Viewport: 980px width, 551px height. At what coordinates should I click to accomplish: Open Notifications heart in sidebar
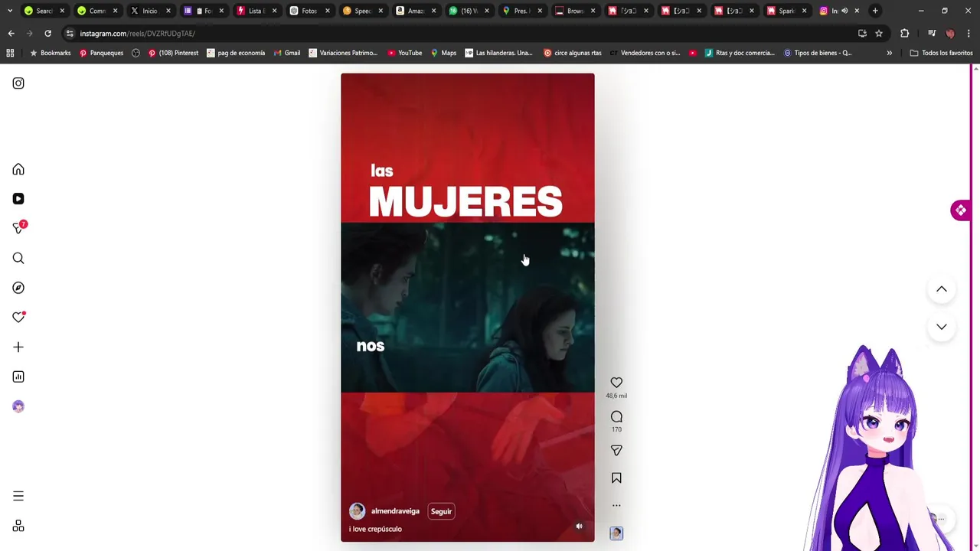(x=18, y=317)
